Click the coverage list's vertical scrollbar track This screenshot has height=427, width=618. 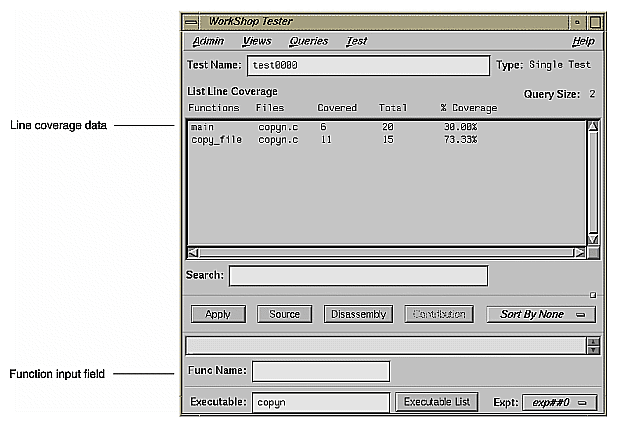pos(593,183)
